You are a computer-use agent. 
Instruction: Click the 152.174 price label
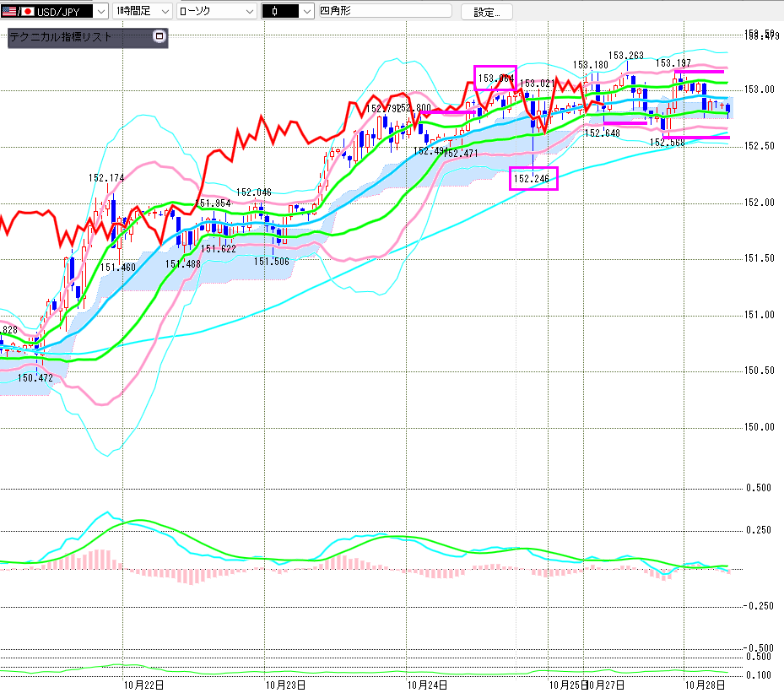106,178
